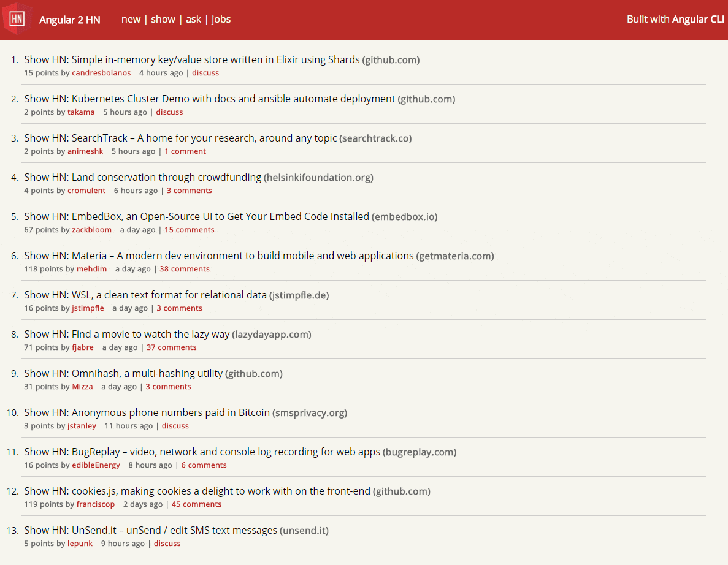728x565 pixels.
Task: View user edibleEnergy profile
Action: point(96,465)
